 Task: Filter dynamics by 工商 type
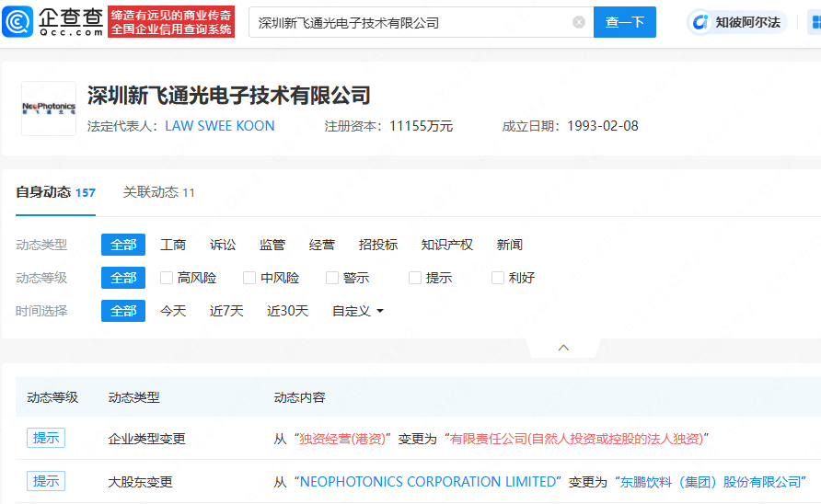(173, 245)
